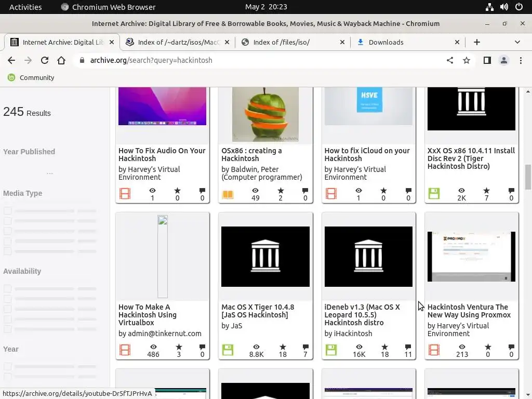
Task: Click author 'by admin@tinkernut.com'
Action: click(x=160, y=334)
